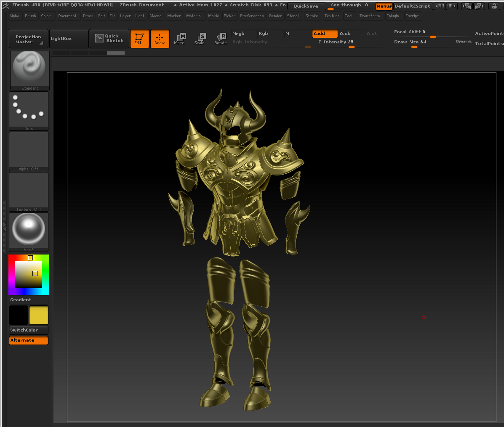Image resolution: width=504 pixels, height=427 pixels.
Task: Click the lock icon in title bar
Action: (494, 6)
